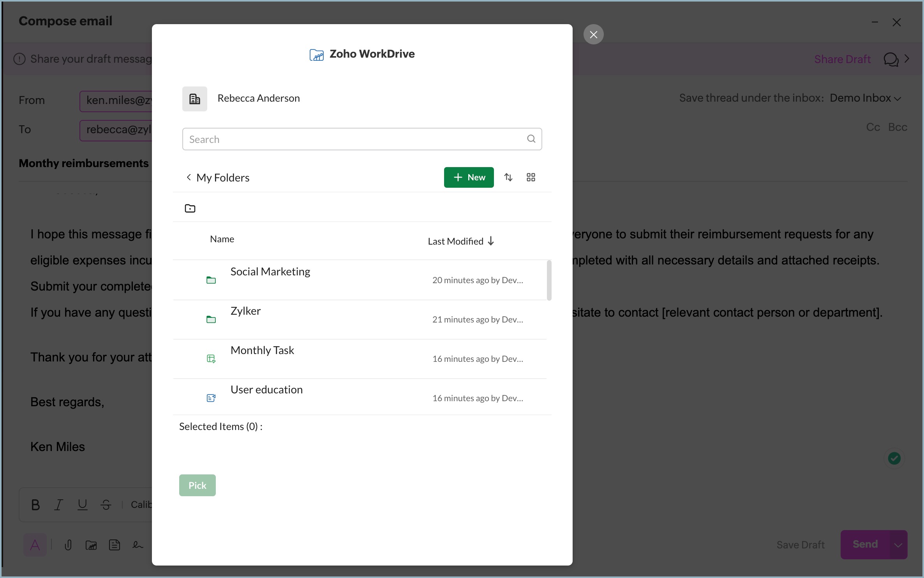This screenshot has width=924, height=578.
Task: Click the magnifier icon in Search box
Action: coord(531,139)
